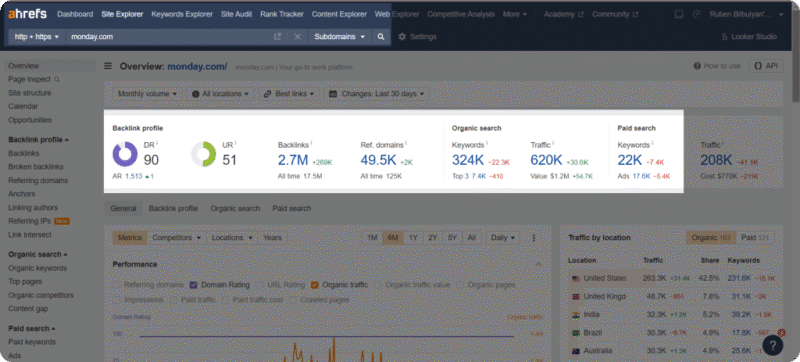
Task: Open Keywords Explorer in top navigation
Action: pyautogui.click(x=182, y=14)
